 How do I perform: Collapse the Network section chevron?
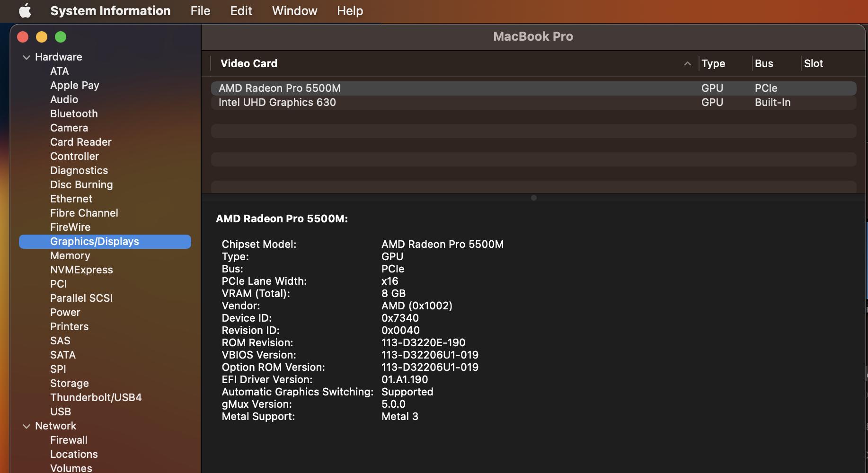(x=27, y=426)
